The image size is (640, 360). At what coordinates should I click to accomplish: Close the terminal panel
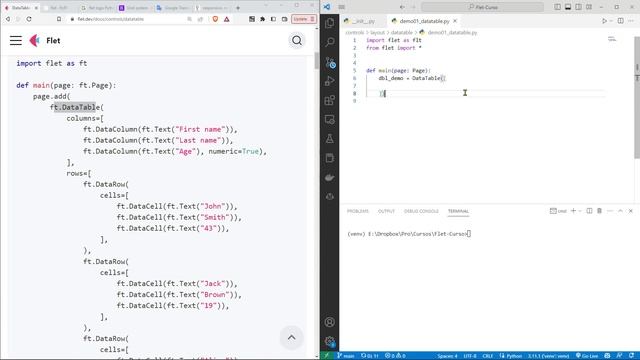[631, 211]
